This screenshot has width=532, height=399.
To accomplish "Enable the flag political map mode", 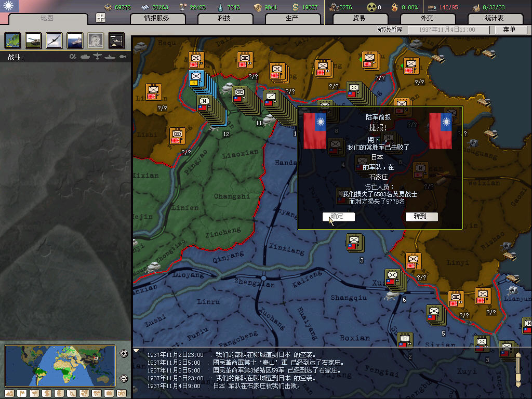I will [22, 393].
